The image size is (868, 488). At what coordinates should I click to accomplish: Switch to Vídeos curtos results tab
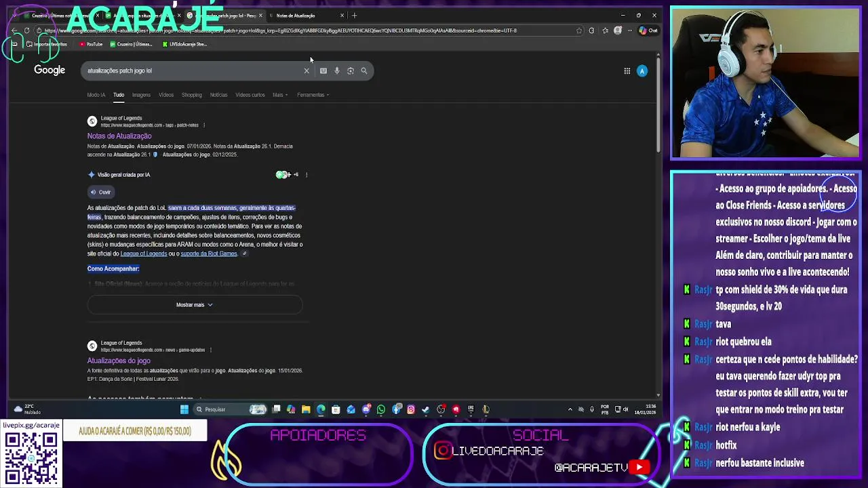[x=250, y=95]
